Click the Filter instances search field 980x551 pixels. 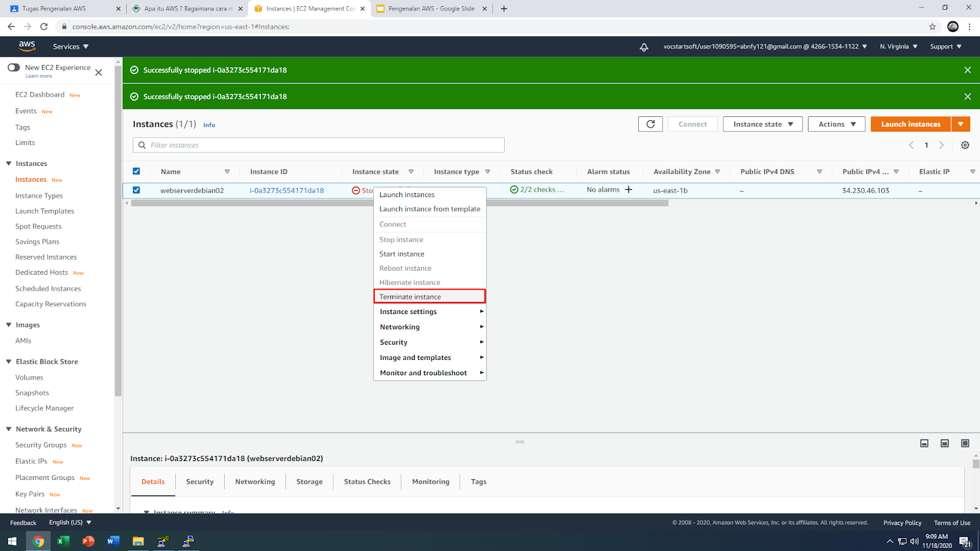(x=318, y=145)
